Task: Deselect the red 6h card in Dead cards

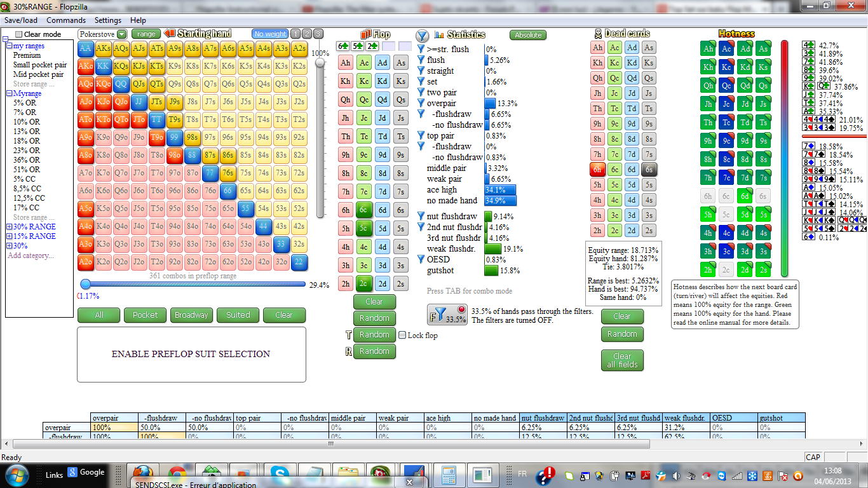Action: click(597, 169)
